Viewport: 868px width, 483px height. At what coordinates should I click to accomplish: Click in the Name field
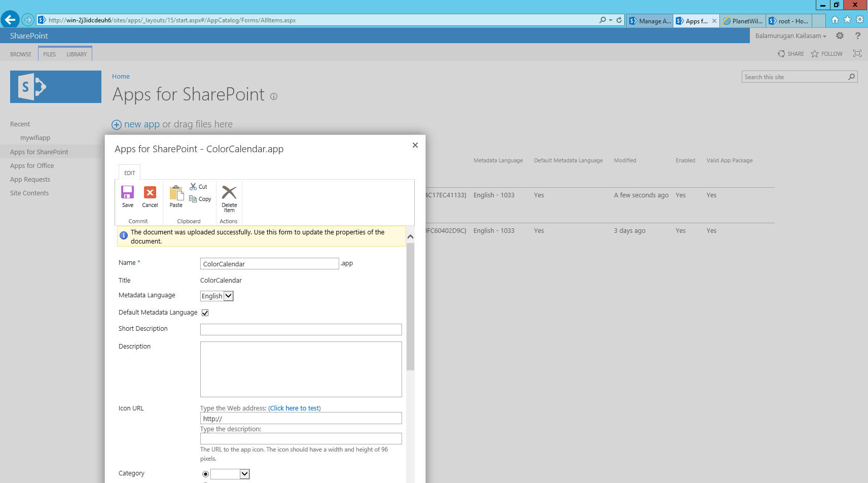click(270, 264)
